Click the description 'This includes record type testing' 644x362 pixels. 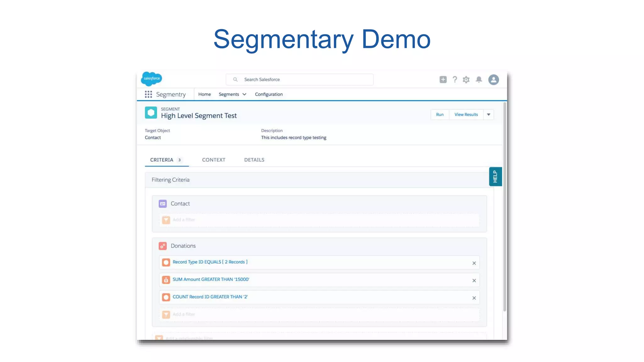294,138
